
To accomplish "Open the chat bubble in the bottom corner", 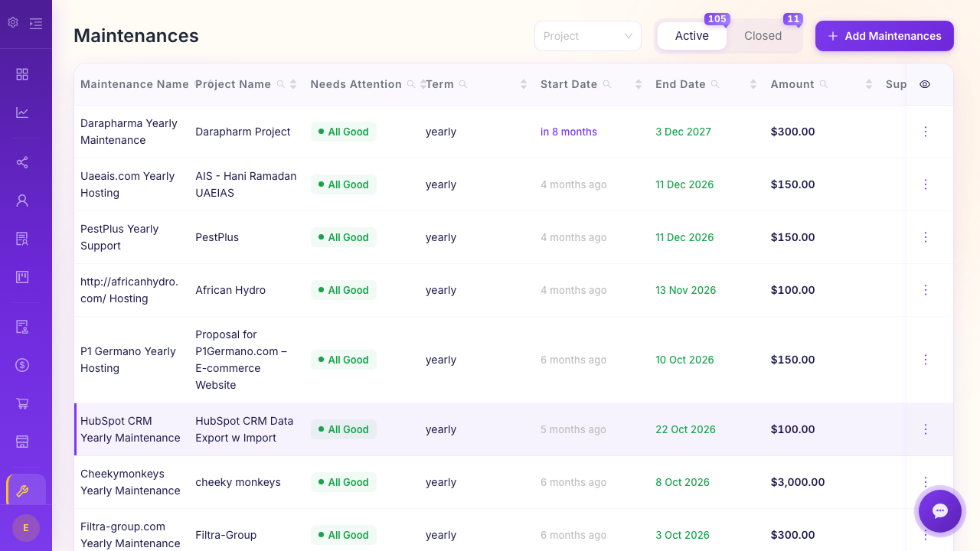I will click(x=939, y=511).
